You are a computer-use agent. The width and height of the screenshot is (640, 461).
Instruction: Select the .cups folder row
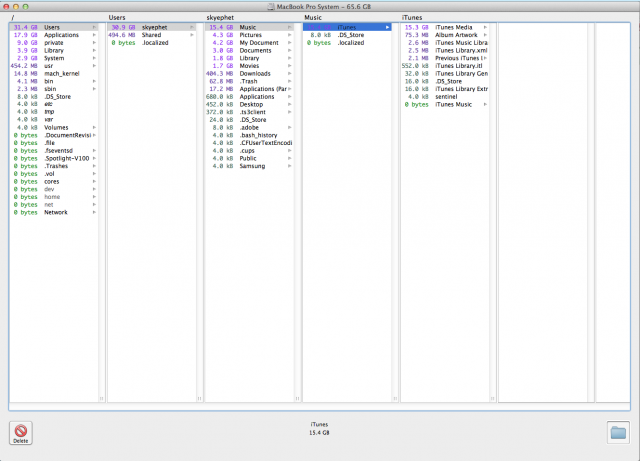tap(249, 151)
